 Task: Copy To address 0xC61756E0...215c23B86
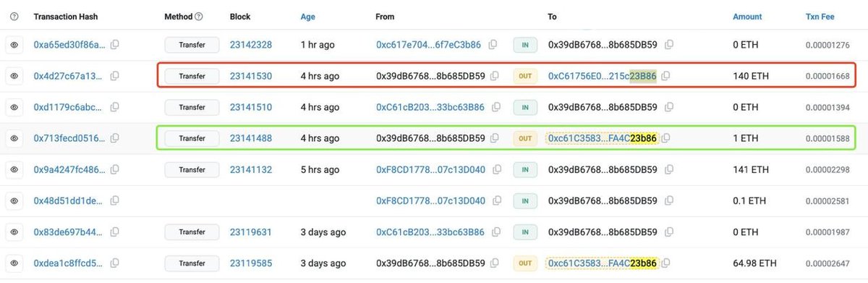tap(666, 76)
